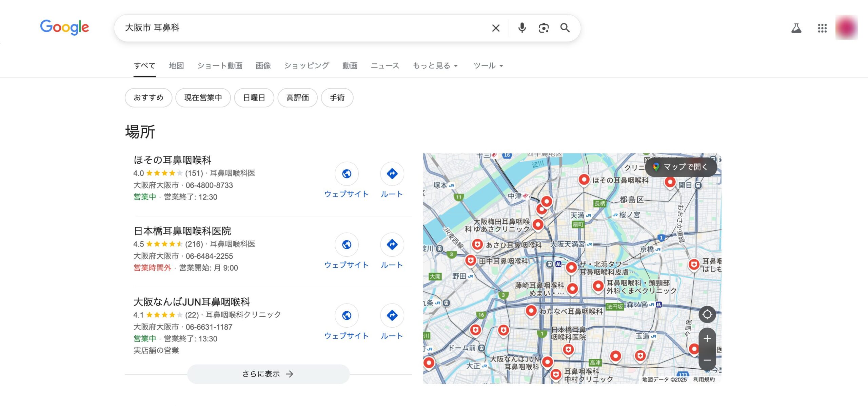868x406 pixels.
Task: Click website icon for ほその耳鼻咽喉科
Action: pyautogui.click(x=347, y=174)
